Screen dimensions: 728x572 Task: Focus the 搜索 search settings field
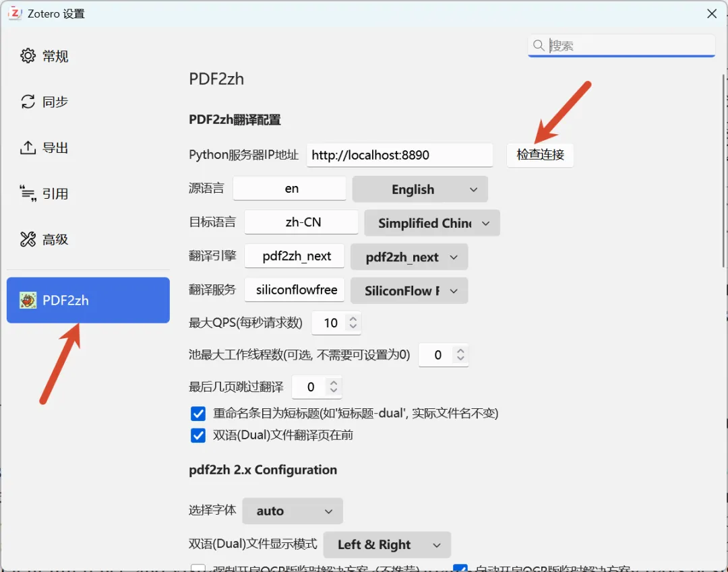point(621,45)
